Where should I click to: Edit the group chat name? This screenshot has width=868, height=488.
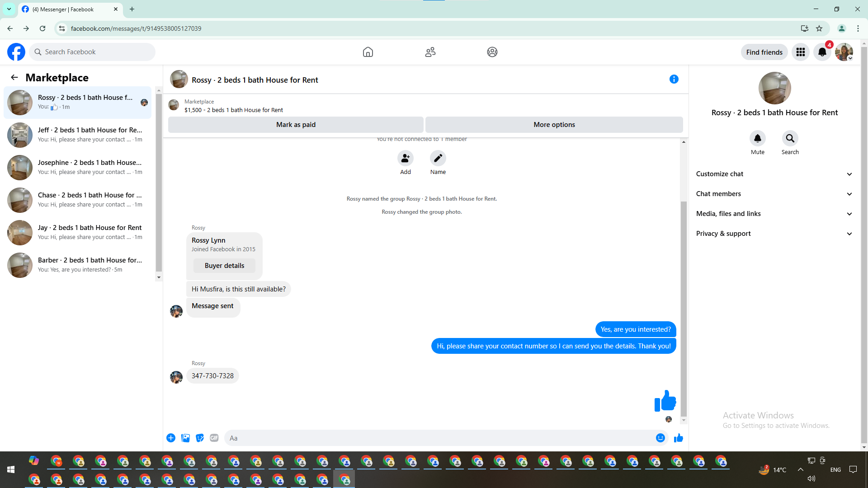tap(438, 158)
